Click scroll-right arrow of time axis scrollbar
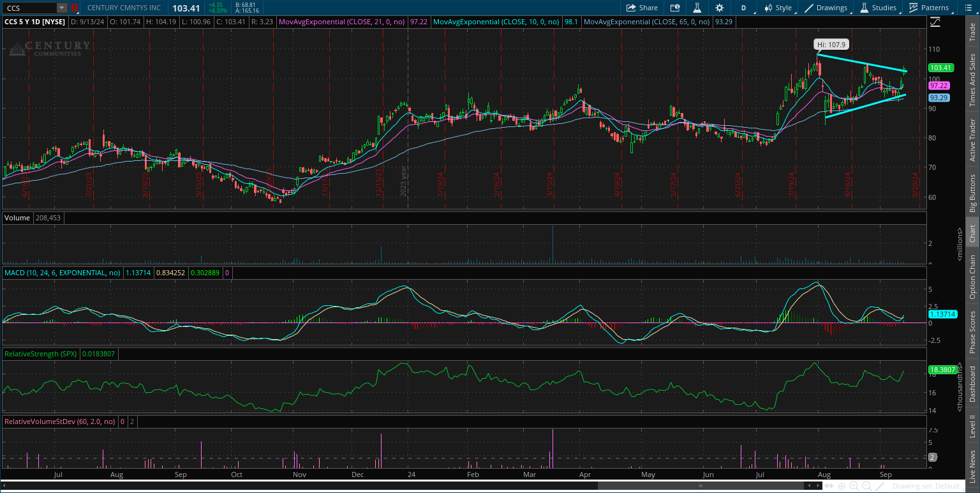The image size is (980, 493). (x=819, y=486)
